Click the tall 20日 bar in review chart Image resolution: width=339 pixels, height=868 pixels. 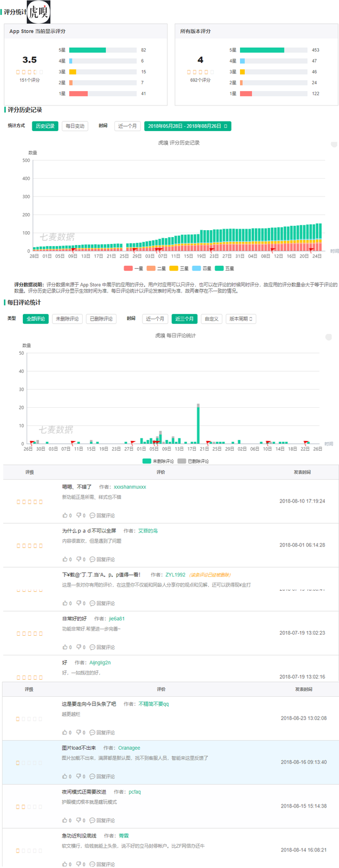point(198,424)
